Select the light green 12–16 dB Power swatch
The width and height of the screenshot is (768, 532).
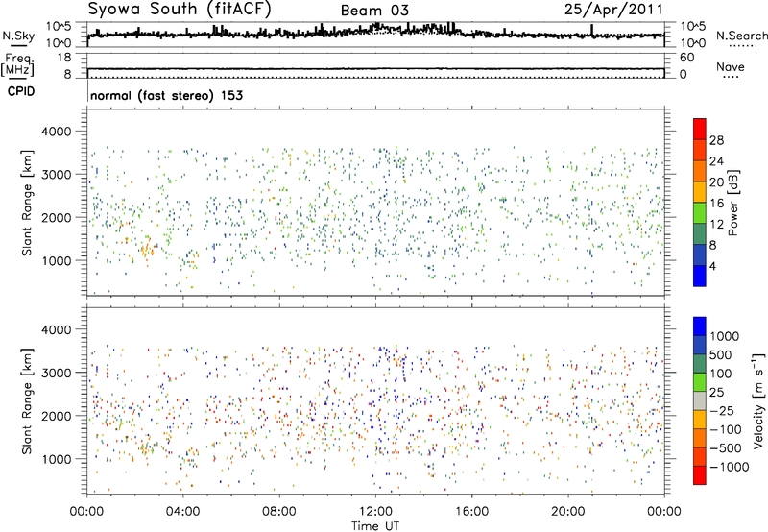tap(700, 213)
